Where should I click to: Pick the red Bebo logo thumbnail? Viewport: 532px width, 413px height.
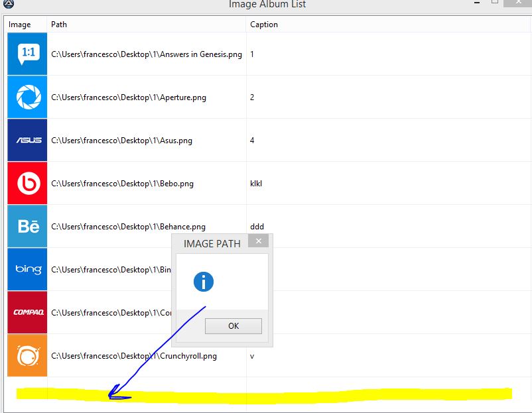27,183
